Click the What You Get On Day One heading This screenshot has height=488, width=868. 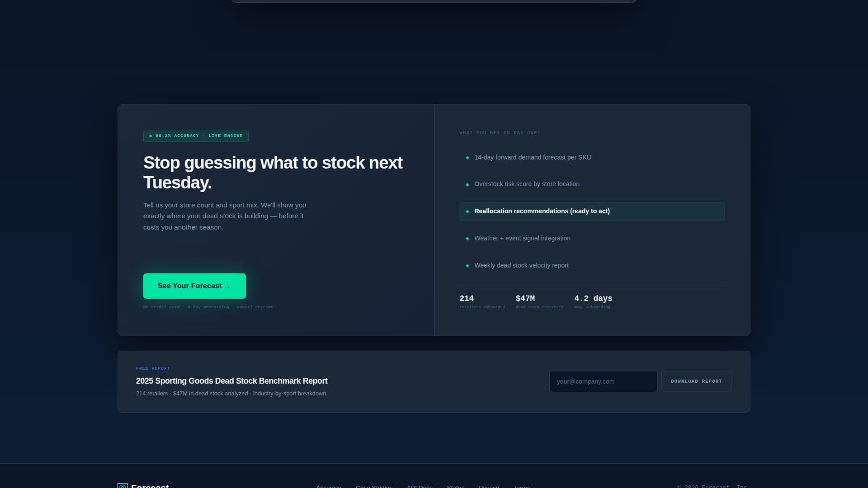pos(500,133)
